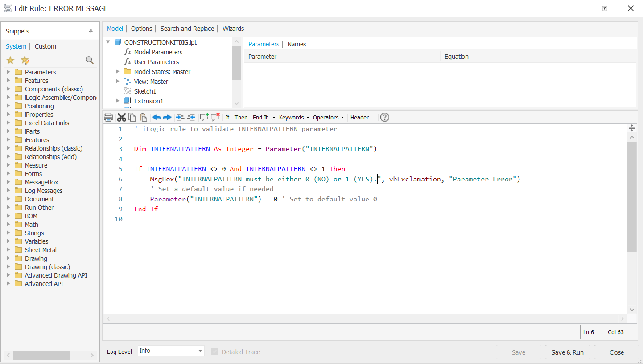The image size is (643, 364).
Task: Open the Keywords dropdown
Action: pyautogui.click(x=294, y=118)
